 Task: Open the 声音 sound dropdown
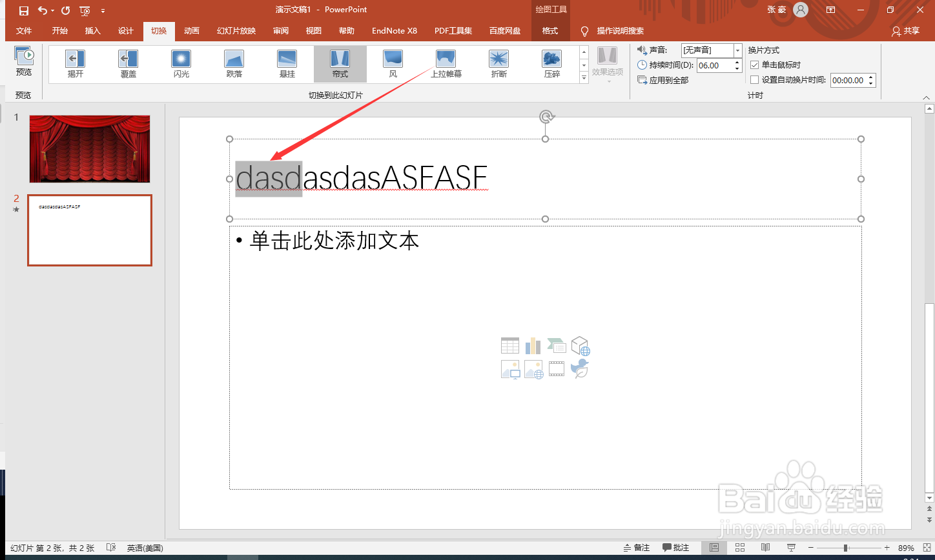tap(737, 50)
